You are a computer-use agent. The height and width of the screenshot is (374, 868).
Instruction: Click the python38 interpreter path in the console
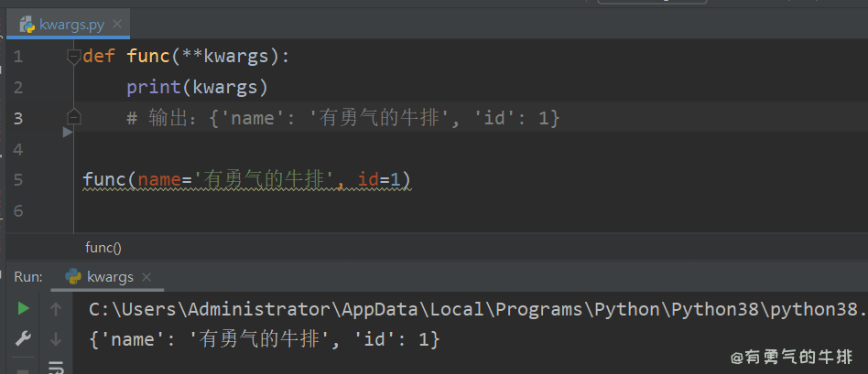tap(478, 309)
